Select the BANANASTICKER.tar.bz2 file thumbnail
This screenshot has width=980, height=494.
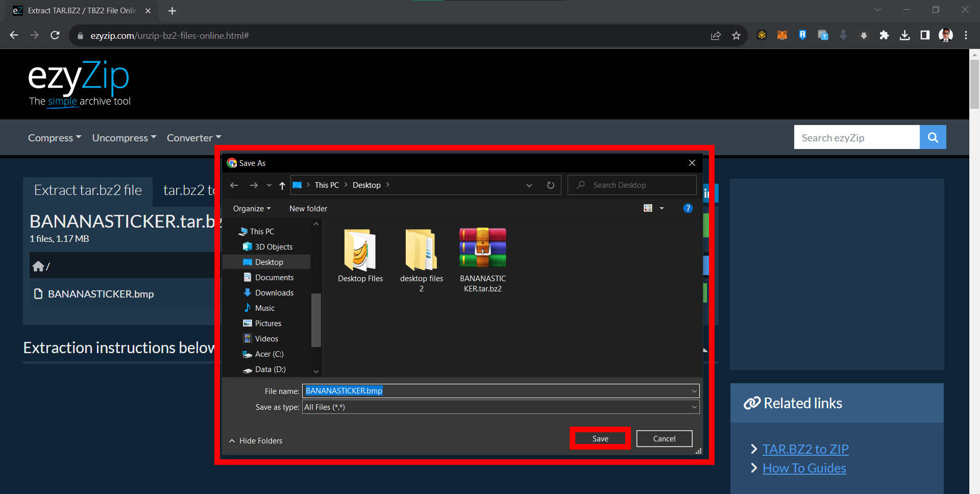coord(482,249)
